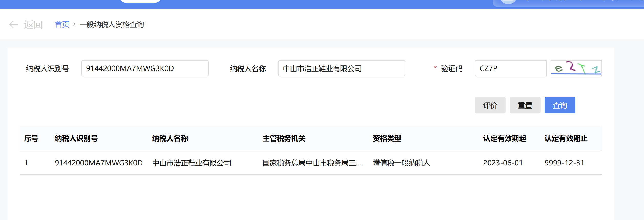Open the 首页 breadcrumb link
The height and width of the screenshot is (220, 644).
click(62, 25)
